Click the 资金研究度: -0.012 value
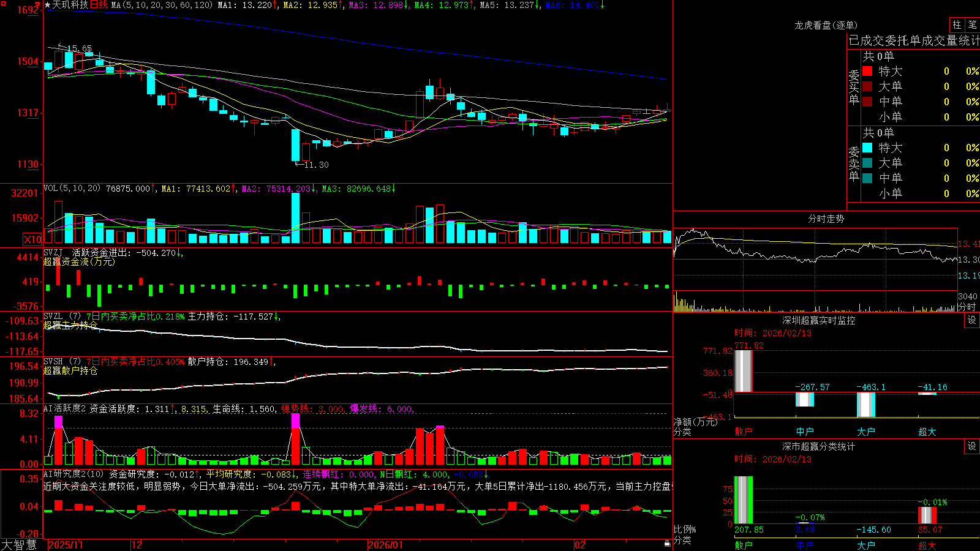Viewport: 980px width, 551px height. click(x=151, y=474)
